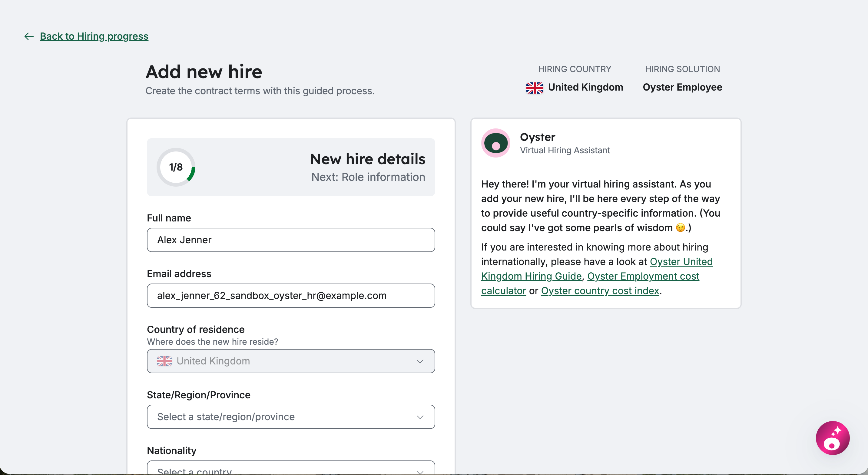
Task: Click 'Oyster Employee' hiring solution value
Action: [x=682, y=87]
